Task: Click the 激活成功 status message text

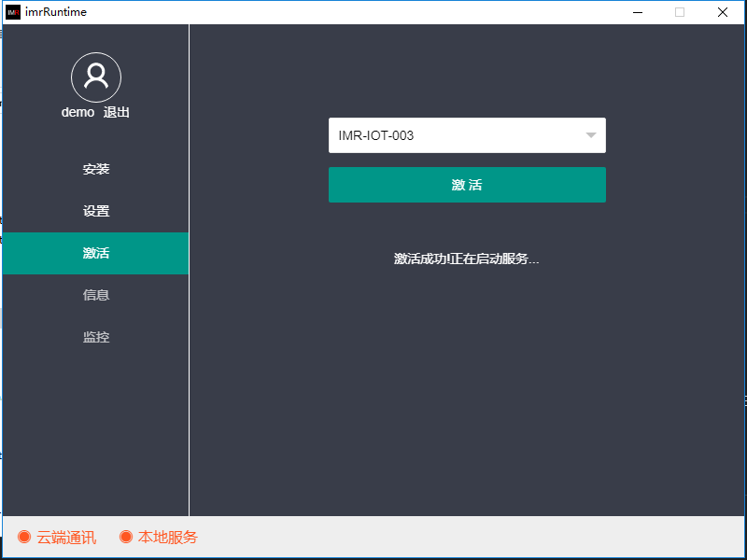Action: [467, 259]
